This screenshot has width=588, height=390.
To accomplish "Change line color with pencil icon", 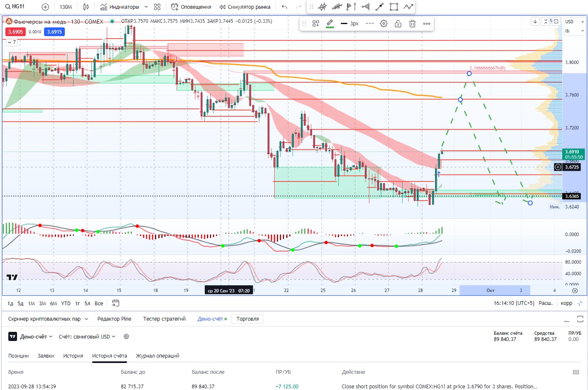I will tap(330, 24).
